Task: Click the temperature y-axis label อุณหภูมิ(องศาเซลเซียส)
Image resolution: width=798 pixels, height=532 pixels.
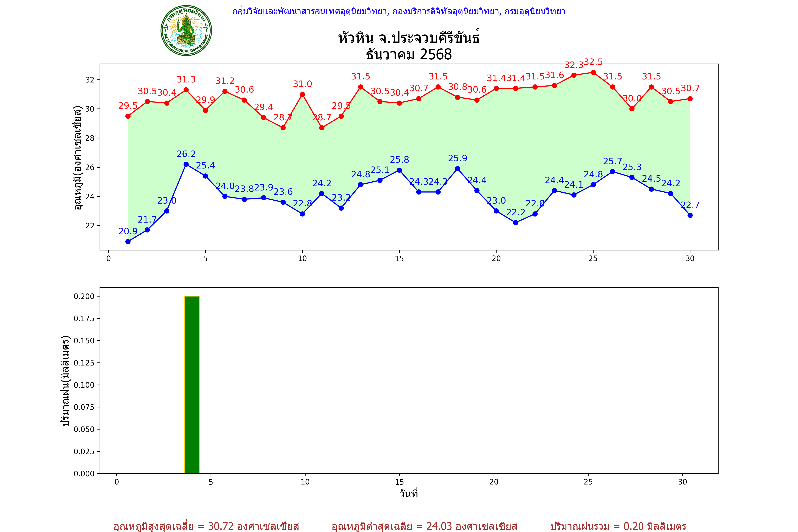Action: [78, 158]
